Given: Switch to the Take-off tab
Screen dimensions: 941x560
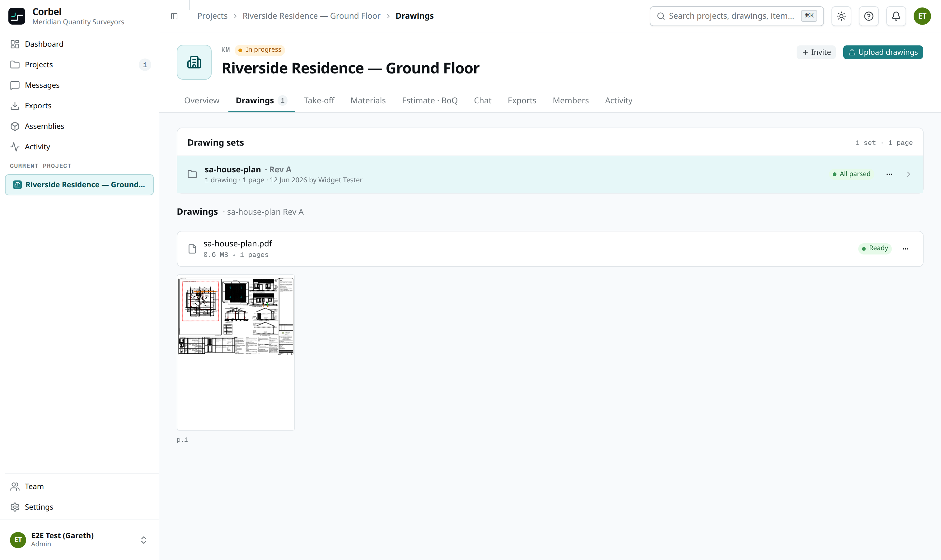Looking at the screenshot, I should pyautogui.click(x=319, y=100).
